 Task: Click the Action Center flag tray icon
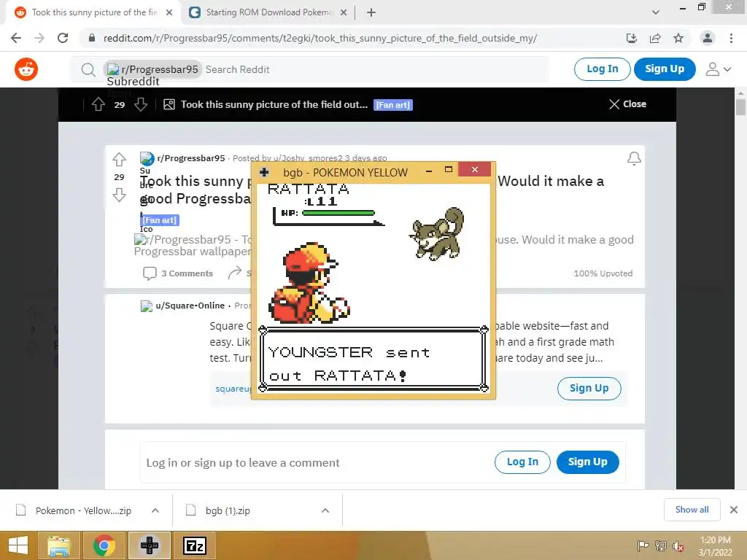tap(643, 546)
